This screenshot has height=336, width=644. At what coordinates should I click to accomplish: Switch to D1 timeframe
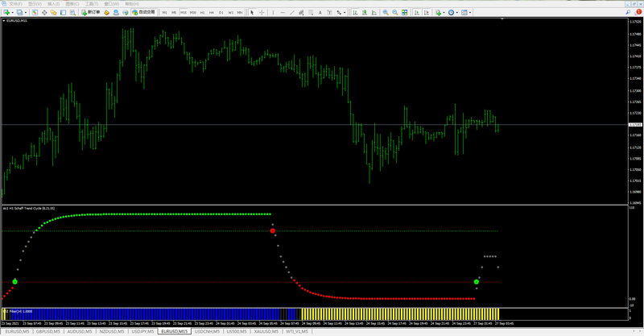[x=221, y=13]
